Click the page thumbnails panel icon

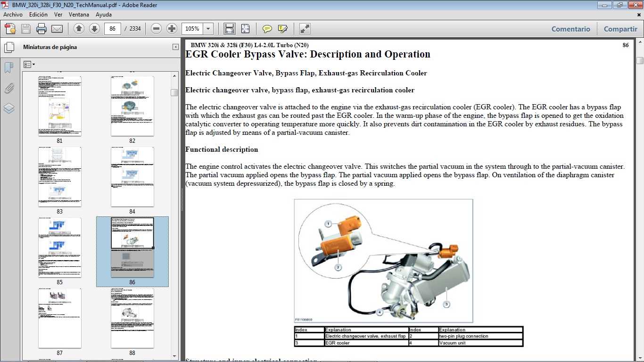pos(9,47)
